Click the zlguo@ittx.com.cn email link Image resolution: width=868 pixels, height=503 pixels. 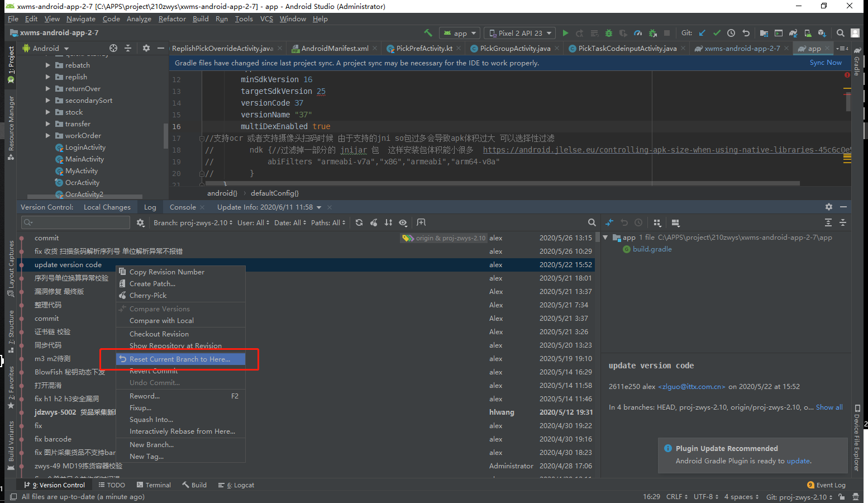[691, 386]
